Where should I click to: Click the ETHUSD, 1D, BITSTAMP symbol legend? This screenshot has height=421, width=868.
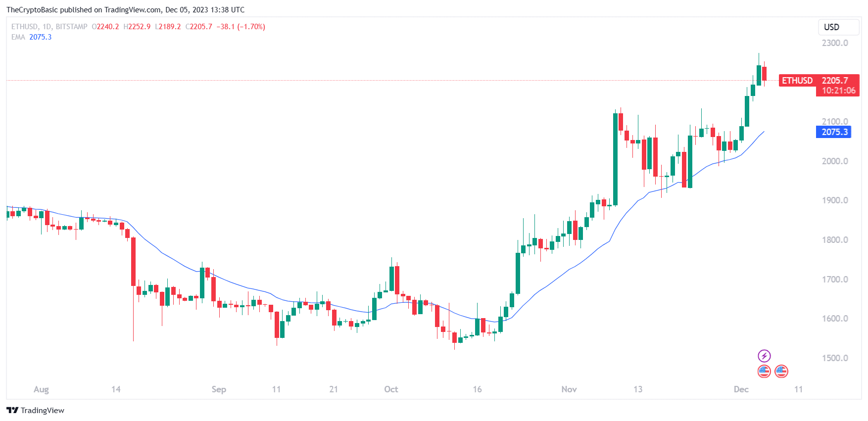[x=49, y=27]
